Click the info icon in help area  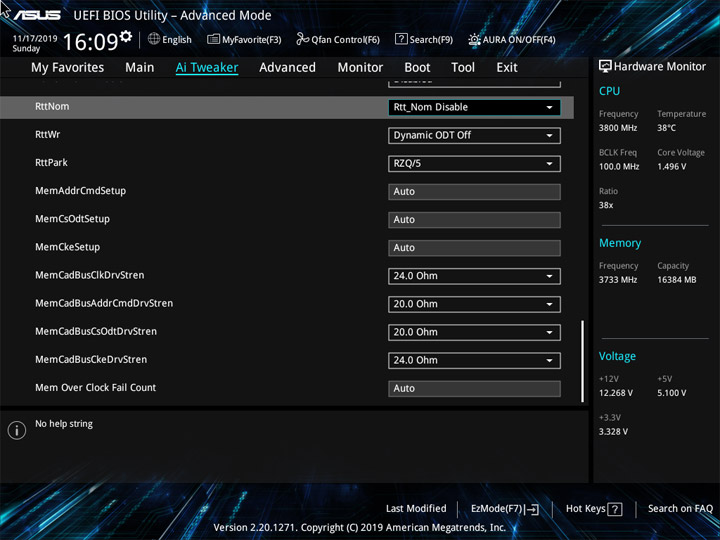[x=17, y=430]
